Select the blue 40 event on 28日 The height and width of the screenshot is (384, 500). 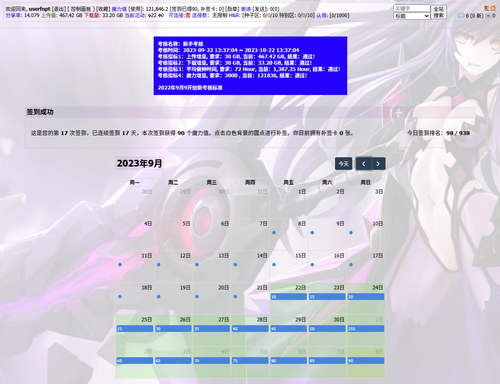[250, 329]
